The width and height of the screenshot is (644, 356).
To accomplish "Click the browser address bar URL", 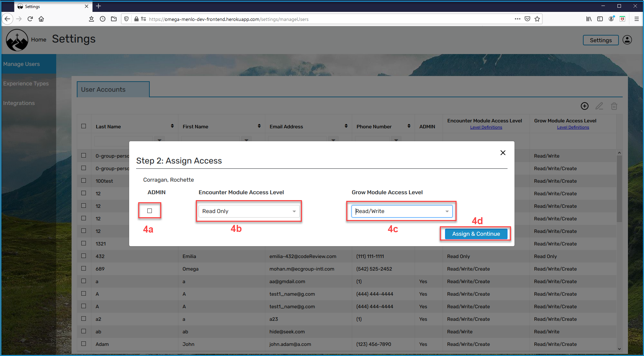I will 229,19.
